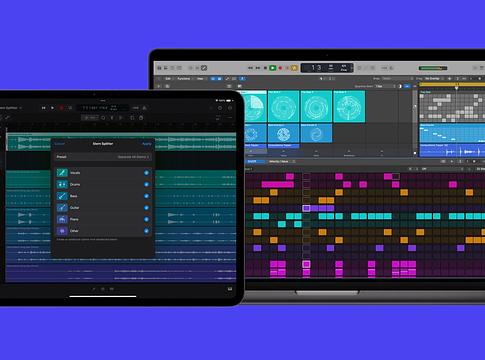Trigger the fourth cyan Live Loops cell

click(x=349, y=106)
